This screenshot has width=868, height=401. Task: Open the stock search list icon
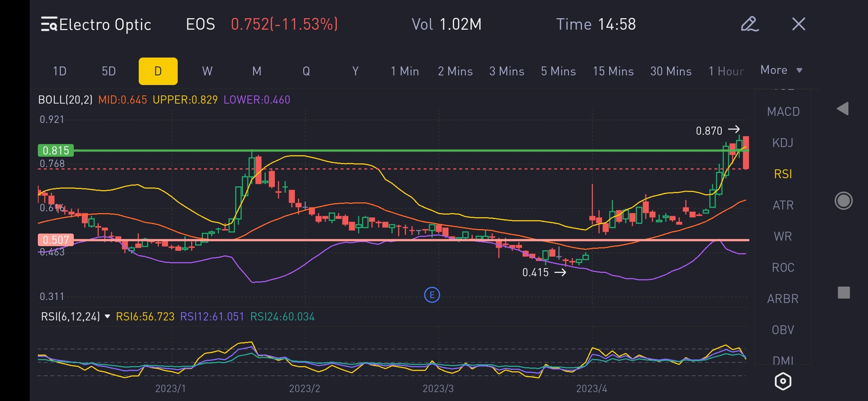[x=49, y=24]
